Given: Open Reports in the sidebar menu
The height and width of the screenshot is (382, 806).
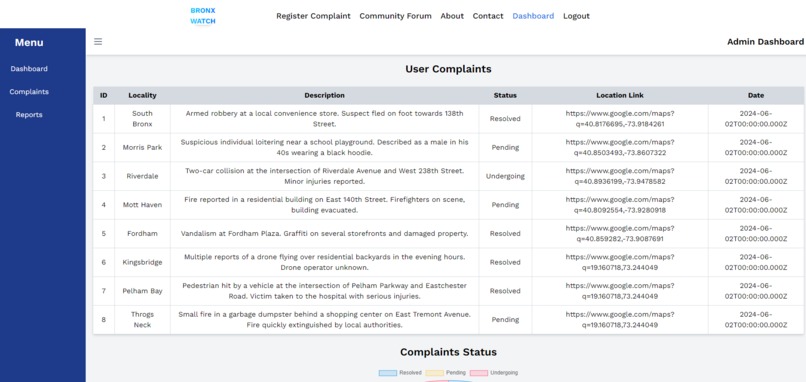Looking at the screenshot, I should [29, 115].
